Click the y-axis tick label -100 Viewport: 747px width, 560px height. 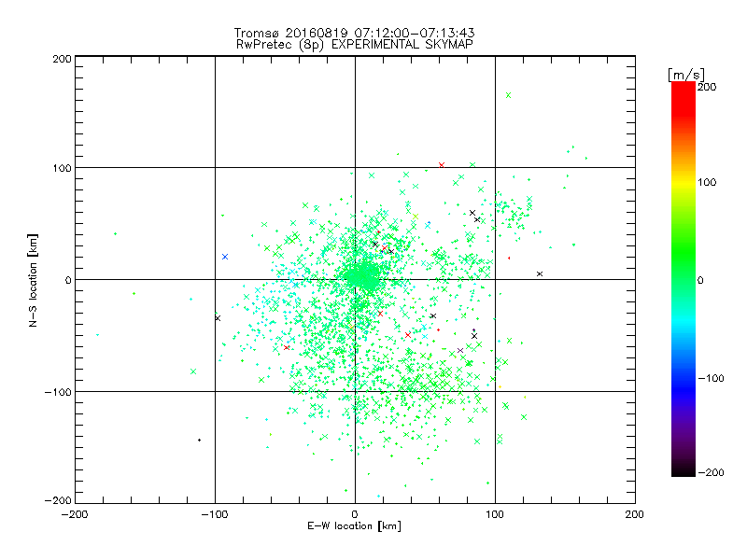tap(58, 392)
